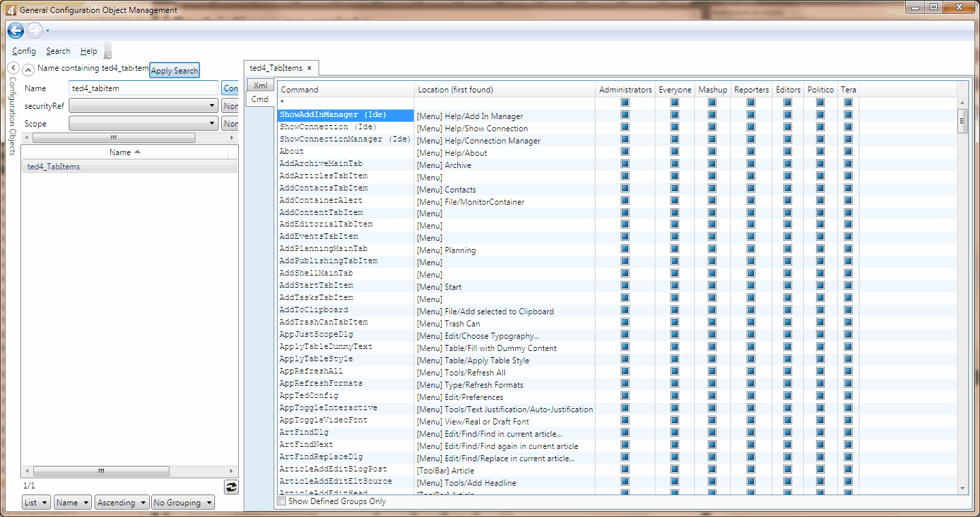Close the ted4_TabItems tab

(309, 68)
